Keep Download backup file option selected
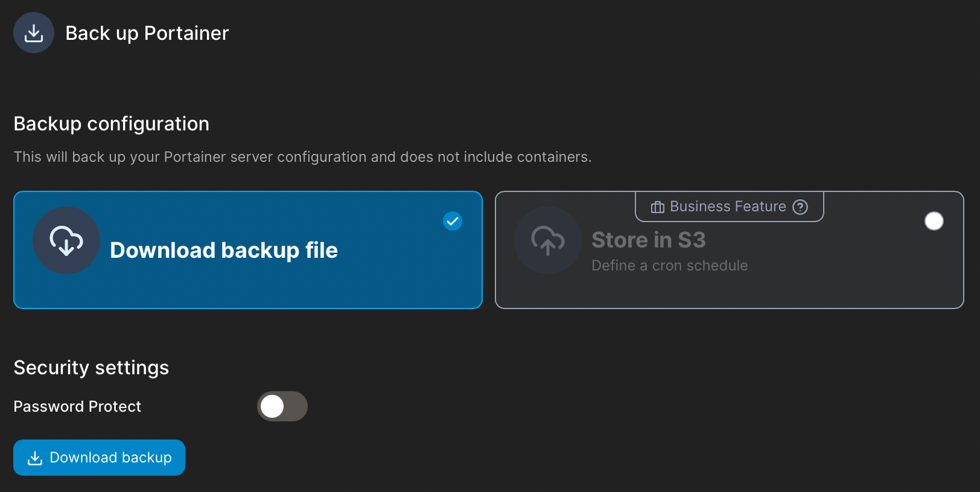This screenshot has width=980, height=492. [247, 250]
